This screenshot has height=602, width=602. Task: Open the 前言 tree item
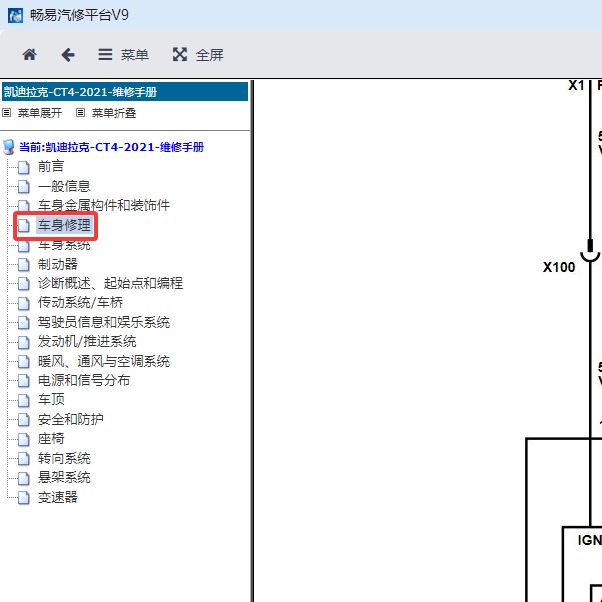[x=51, y=166]
